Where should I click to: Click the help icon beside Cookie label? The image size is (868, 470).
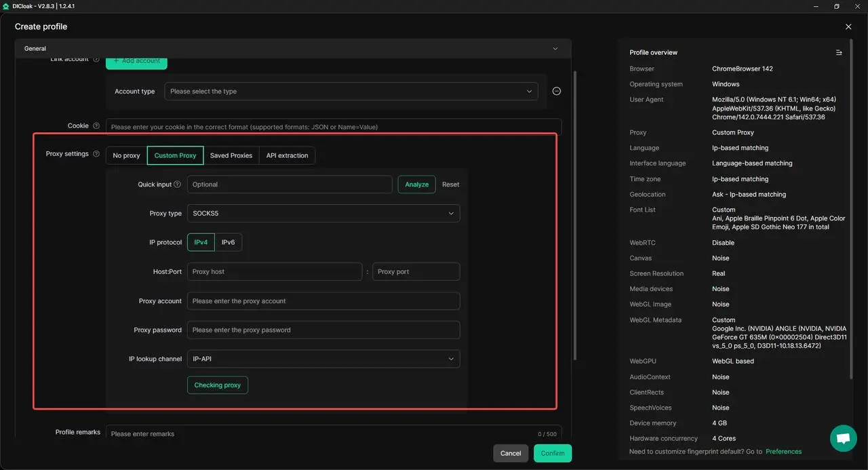(x=96, y=125)
